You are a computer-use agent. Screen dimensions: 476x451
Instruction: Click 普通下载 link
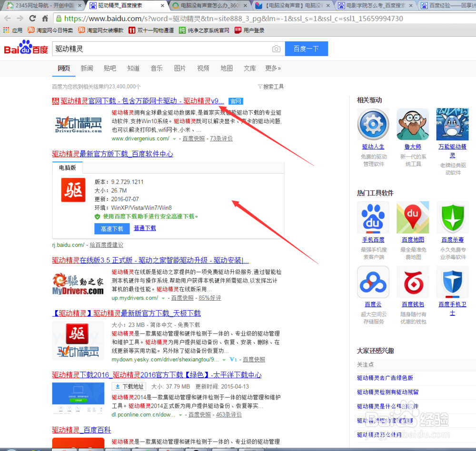pyautogui.click(x=145, y=228)
